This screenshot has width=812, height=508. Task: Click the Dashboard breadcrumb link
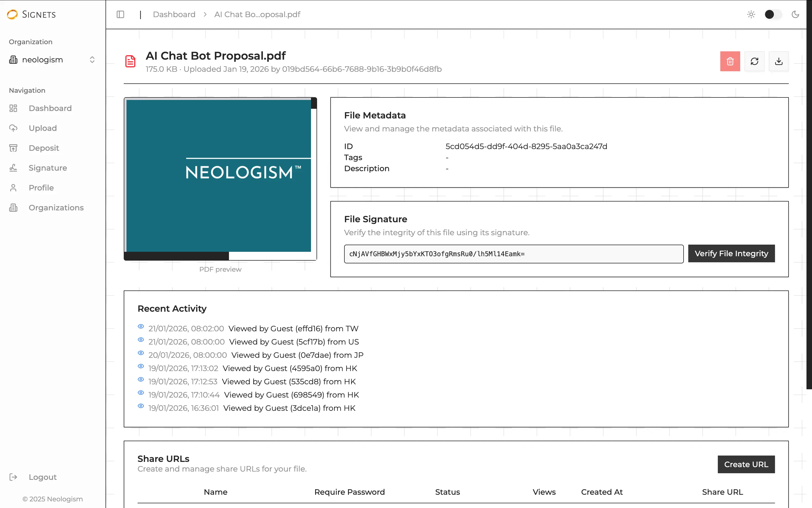tap(174, 14)
